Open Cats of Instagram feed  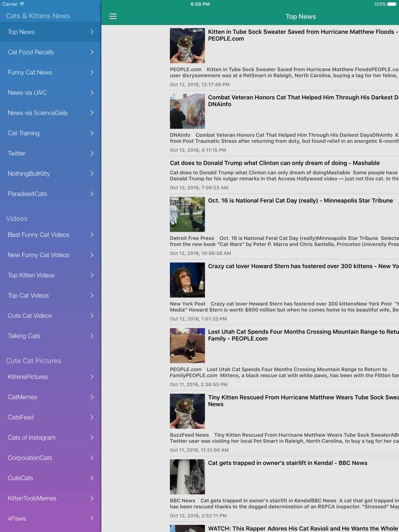click(51, 437)
